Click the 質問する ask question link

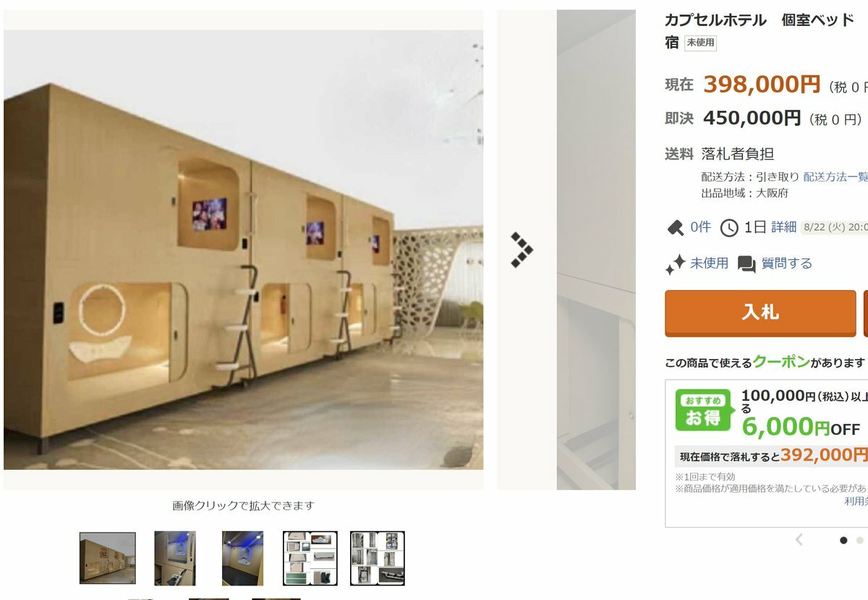click(787, 263)
